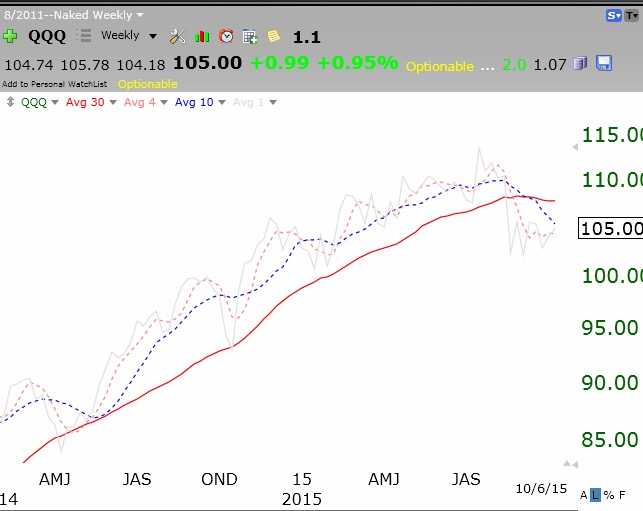Click Add to Personal WatchList link
This screenshot has width=643, height=511.
click(x=55, y=84)
